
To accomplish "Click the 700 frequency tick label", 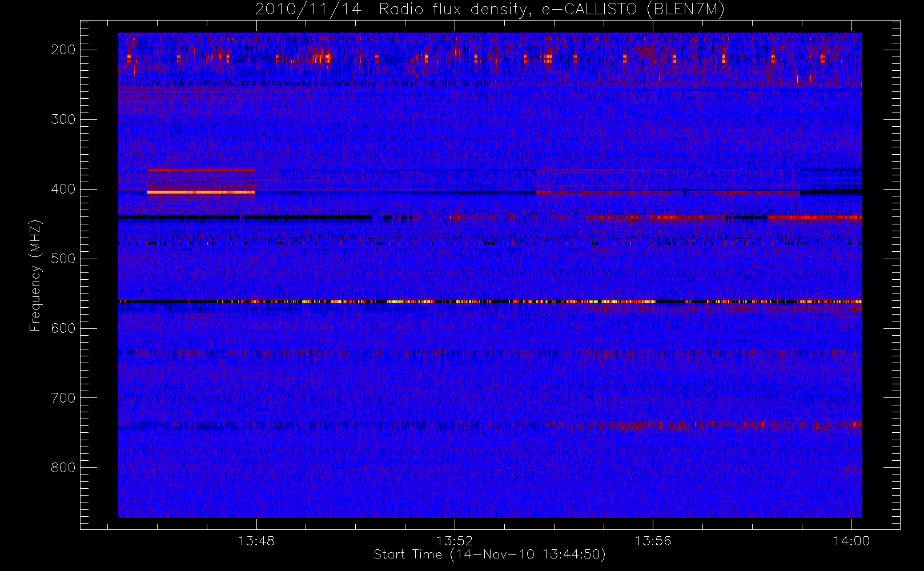I will (x=63, y=398).
